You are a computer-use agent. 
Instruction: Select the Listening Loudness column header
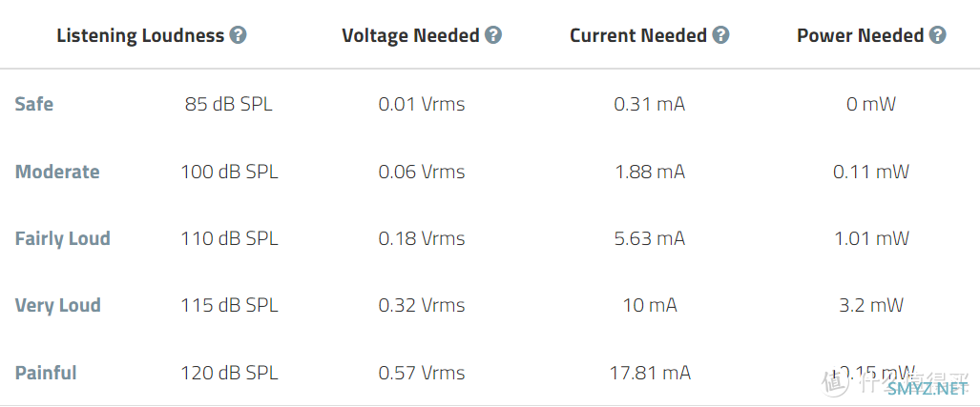[140, 35]
